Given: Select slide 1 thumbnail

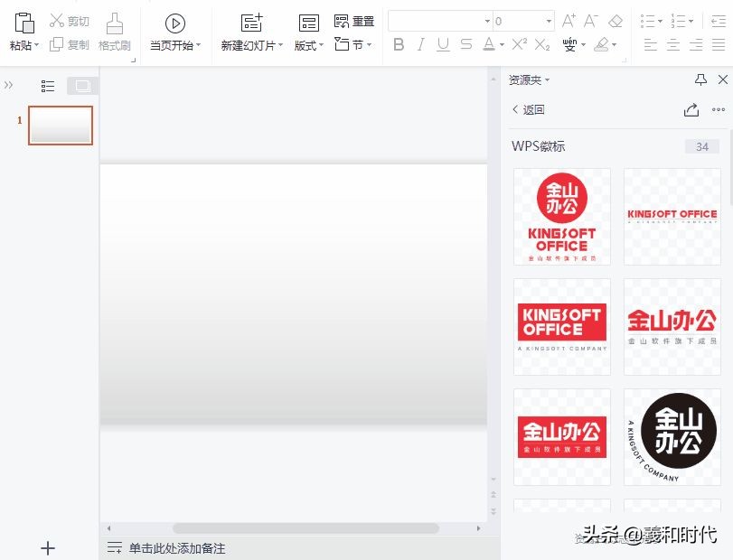Looking at the screenshot, I should point(61,126).
